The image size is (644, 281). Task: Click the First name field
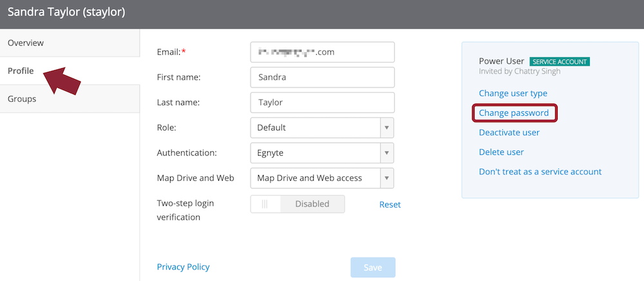(x=321, y=77)
